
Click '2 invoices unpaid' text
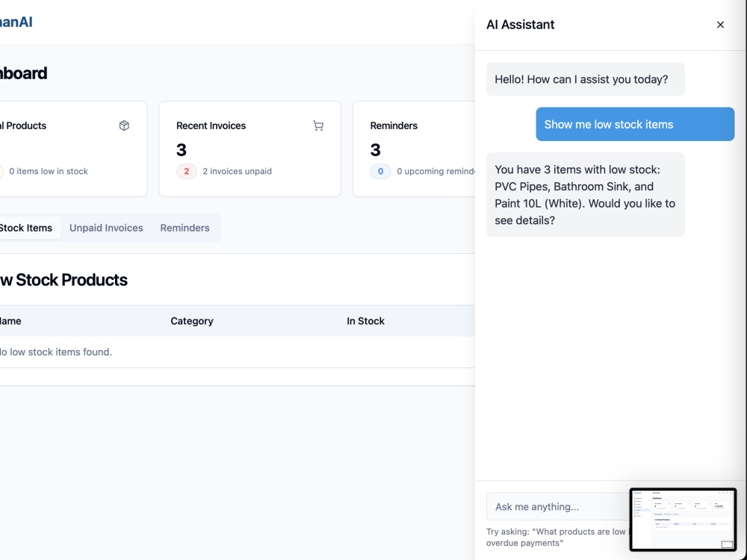(237, 171)
